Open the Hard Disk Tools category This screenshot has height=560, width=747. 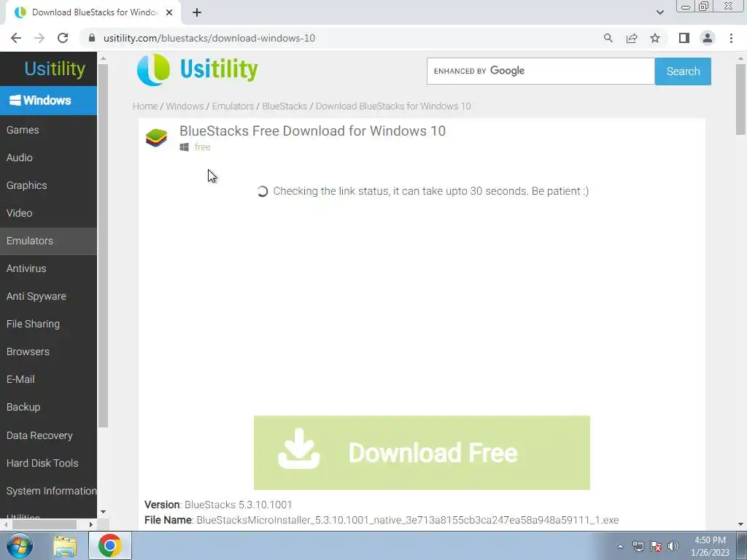click(42, 463)
